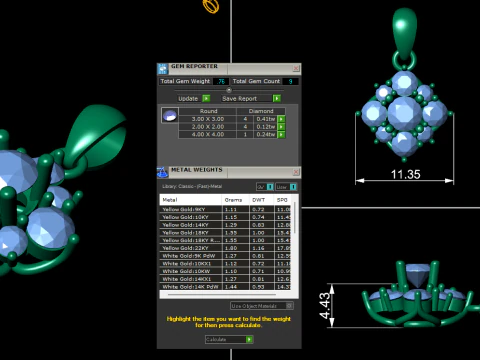
Task: Click the green arrow for 4.00 X 4.00 row
Action: (281, 134)
